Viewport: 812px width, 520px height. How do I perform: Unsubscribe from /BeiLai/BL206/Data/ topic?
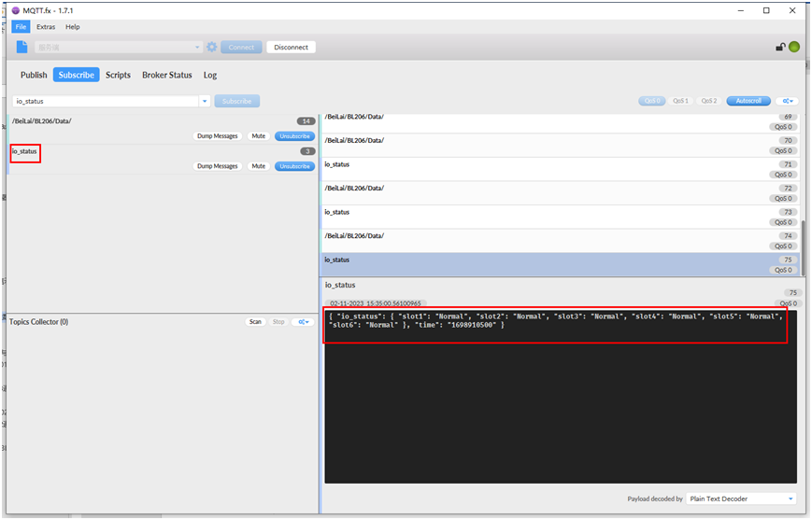tap(294, 136)
